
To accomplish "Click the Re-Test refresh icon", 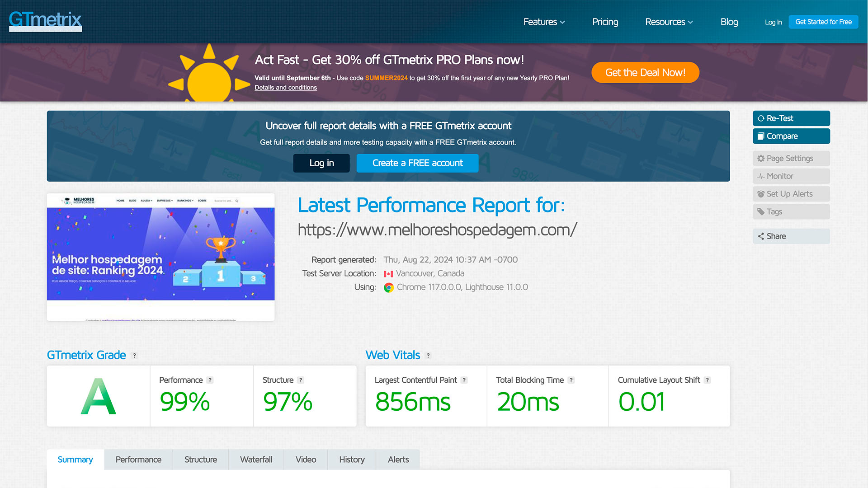I will coord(761,118).
